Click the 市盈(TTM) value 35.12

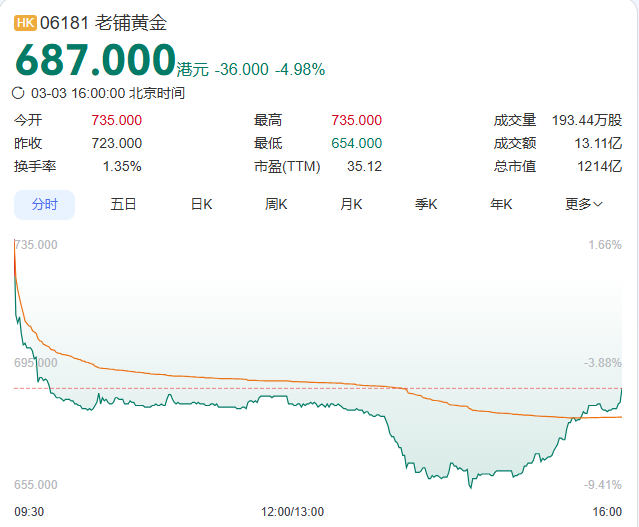point(364,166)
